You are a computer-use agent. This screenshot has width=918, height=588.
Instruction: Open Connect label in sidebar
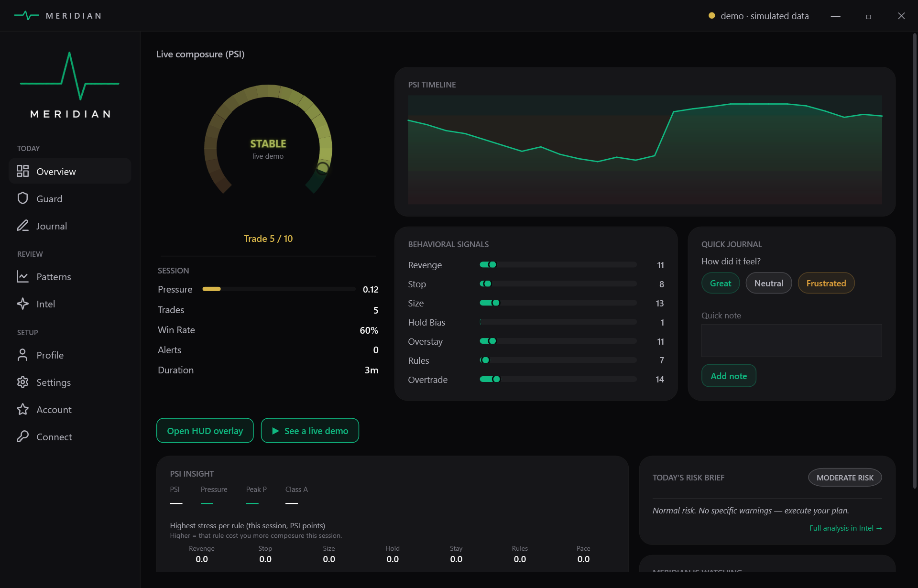54,437
